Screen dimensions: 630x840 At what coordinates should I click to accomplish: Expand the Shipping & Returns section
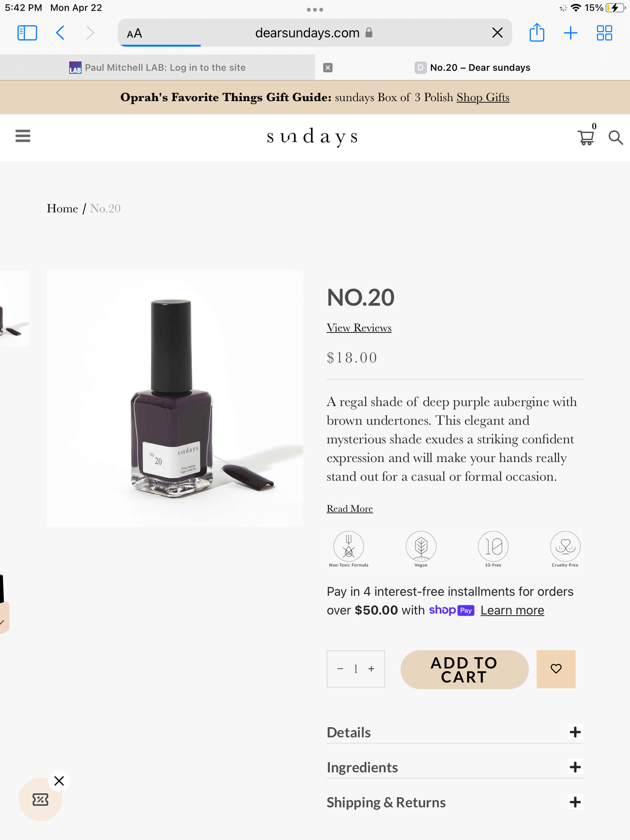click(x=575, y=802)
